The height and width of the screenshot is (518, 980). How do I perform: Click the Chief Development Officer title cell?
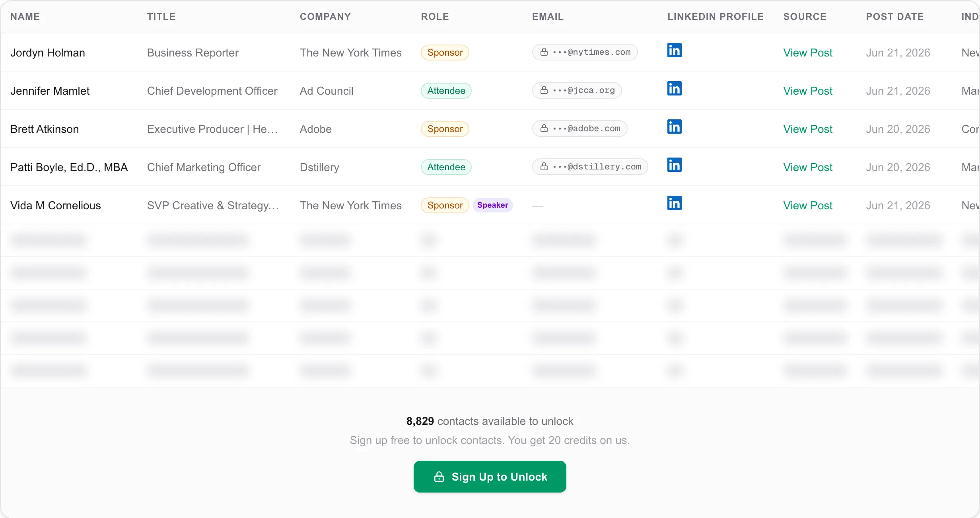coord(212,91)
